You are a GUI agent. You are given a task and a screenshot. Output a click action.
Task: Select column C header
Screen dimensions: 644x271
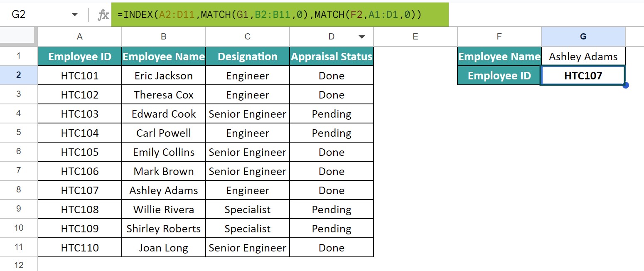248,37
